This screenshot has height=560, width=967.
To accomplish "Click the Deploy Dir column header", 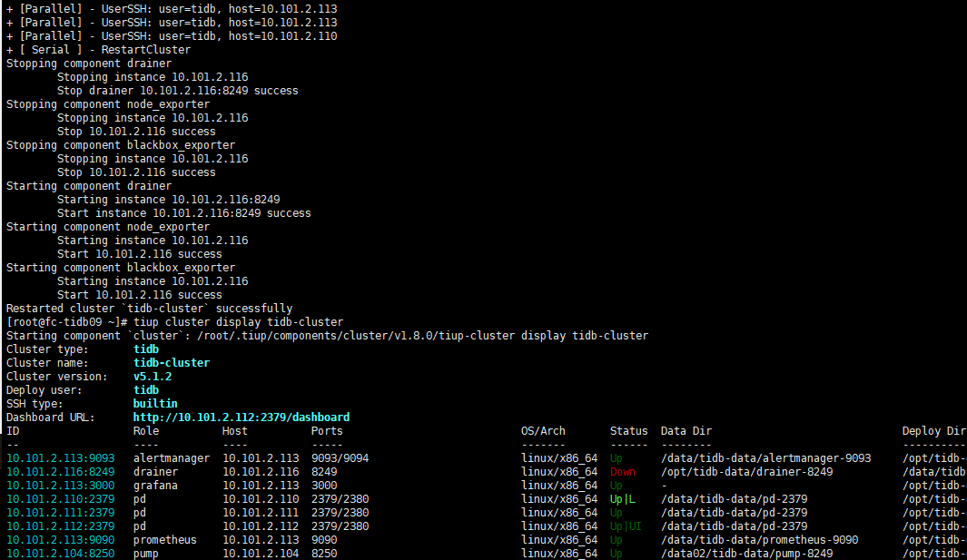I will point(933,431).
